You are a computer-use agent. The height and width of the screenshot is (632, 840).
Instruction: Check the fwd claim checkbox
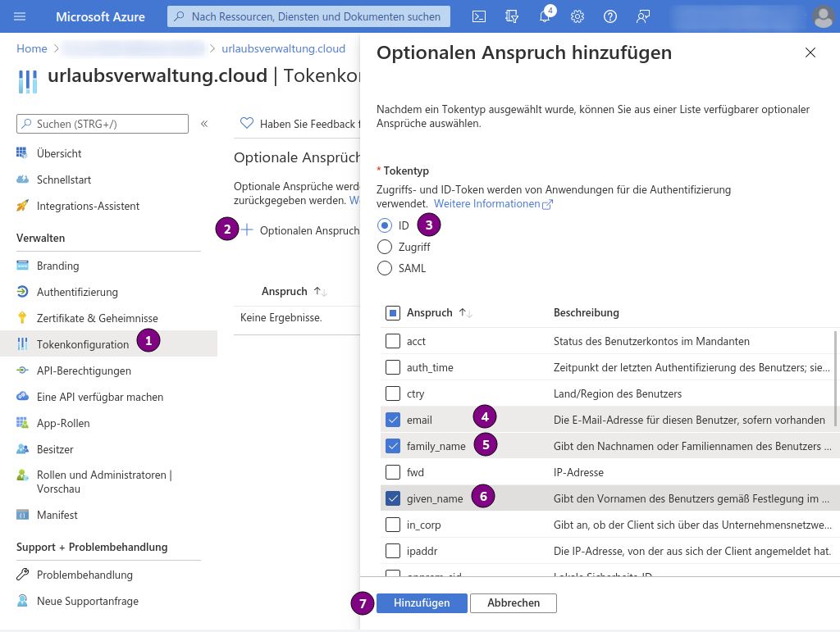(x=393, y=472)
